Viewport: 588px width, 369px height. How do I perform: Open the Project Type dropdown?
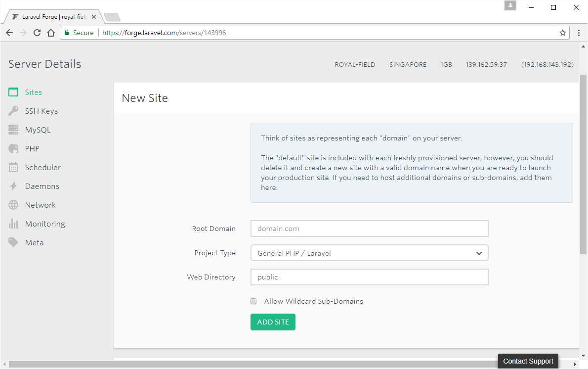click(369, 253)
